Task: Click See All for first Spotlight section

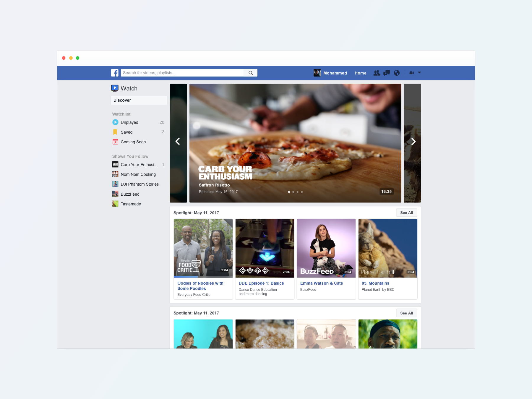Action: (406, 213)
